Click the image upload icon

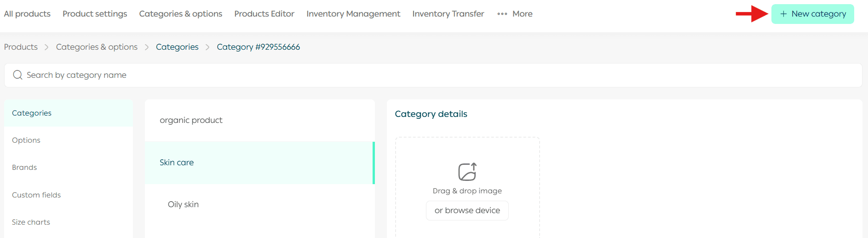pyautogui.click(x=467, y=172)
